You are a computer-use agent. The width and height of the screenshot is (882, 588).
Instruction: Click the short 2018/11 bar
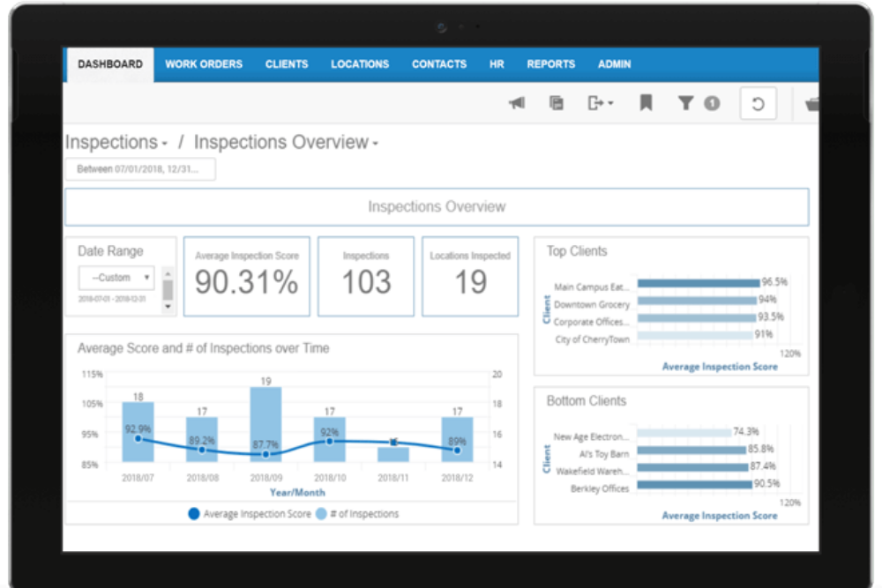(x=393, y=454)
